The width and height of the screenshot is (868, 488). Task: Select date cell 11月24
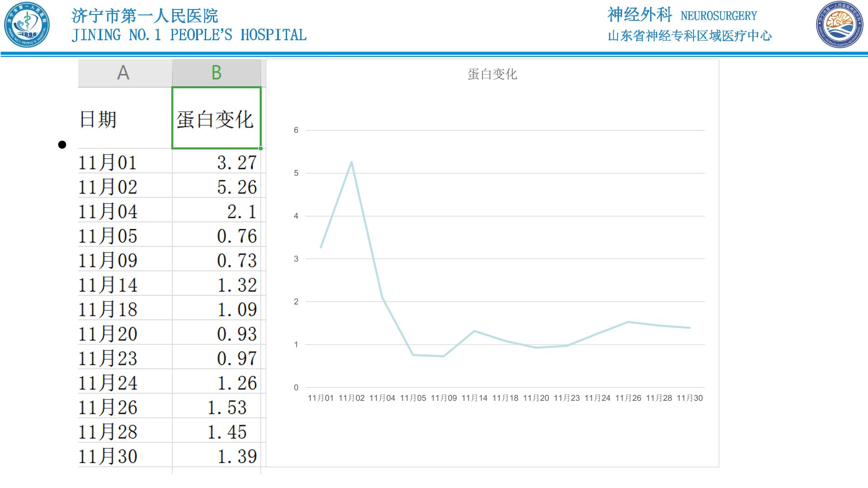pos(125,381)
